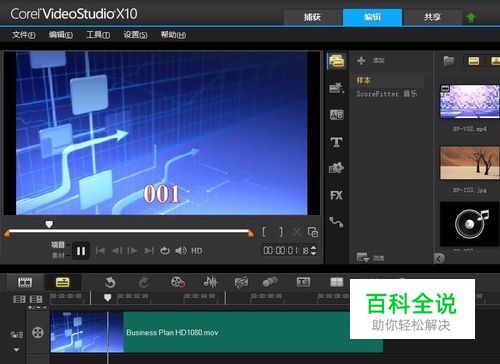This screenshot has width=500, height=364.
Task: Click the preview scrubber handle
Action: click(x=49, y=224)
